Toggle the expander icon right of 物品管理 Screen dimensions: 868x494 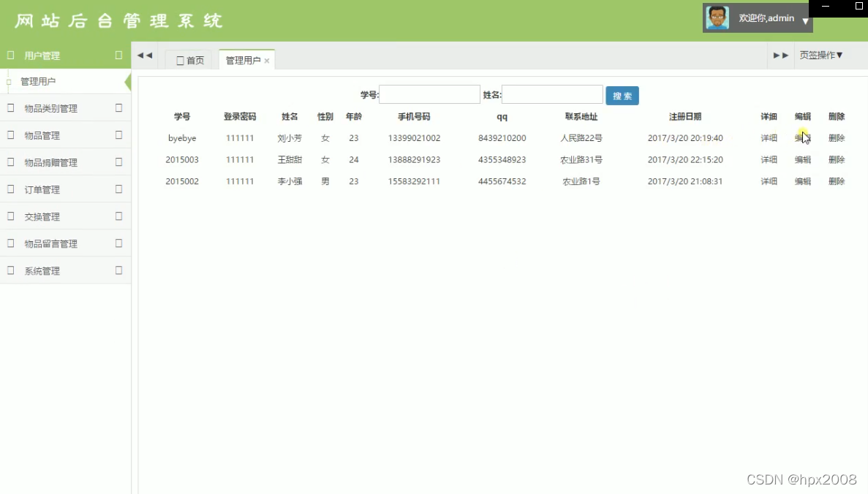[x=118, y=135]
